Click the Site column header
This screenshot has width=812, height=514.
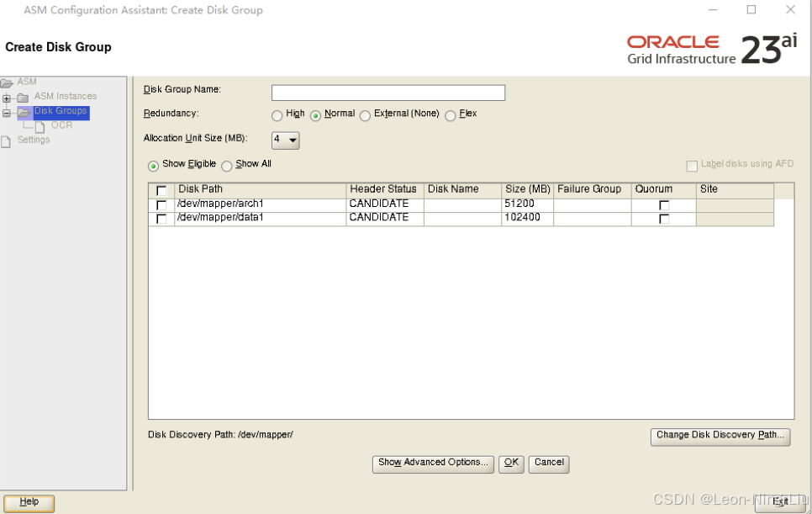pos(736,189)
